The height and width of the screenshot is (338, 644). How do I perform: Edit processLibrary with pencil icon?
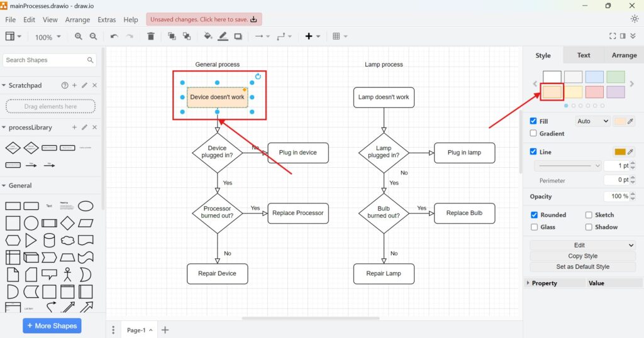(84, 128)
